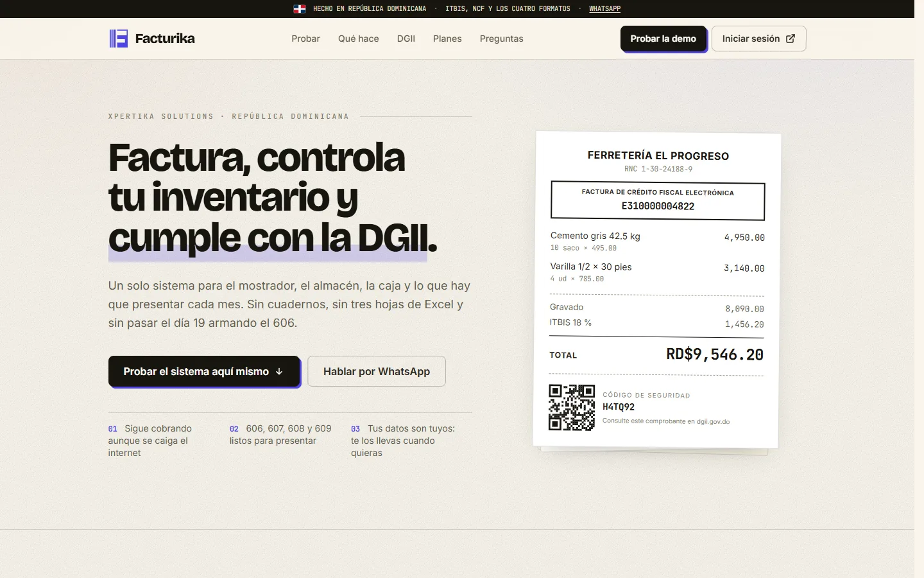Image resolution: width=924 pixels, height=578 pixels.
Task: Open the WhatsApp link in top banner
Action: [x=604, y=9]
